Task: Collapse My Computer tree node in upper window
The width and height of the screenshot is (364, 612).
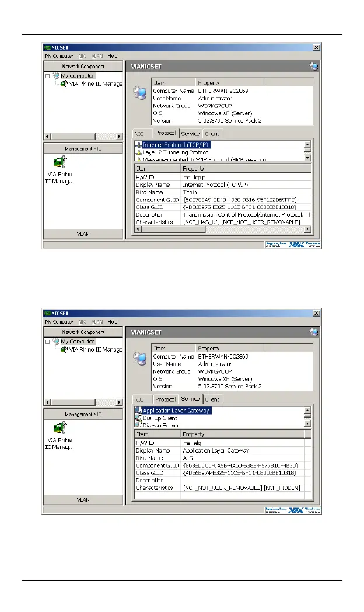Action: 48,76
